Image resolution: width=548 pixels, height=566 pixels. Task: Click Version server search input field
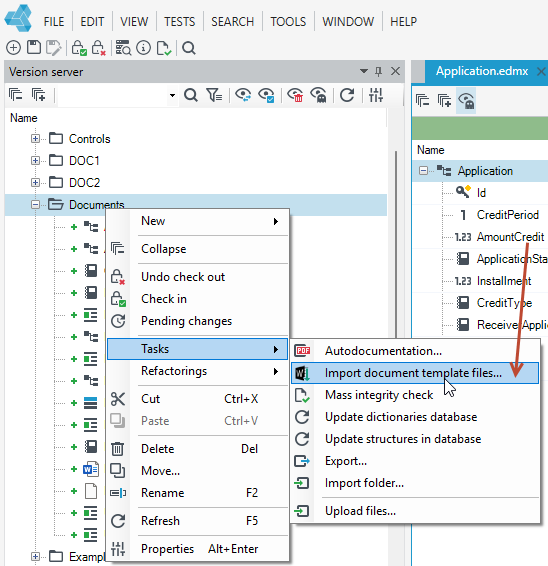[x=113, y=96]
